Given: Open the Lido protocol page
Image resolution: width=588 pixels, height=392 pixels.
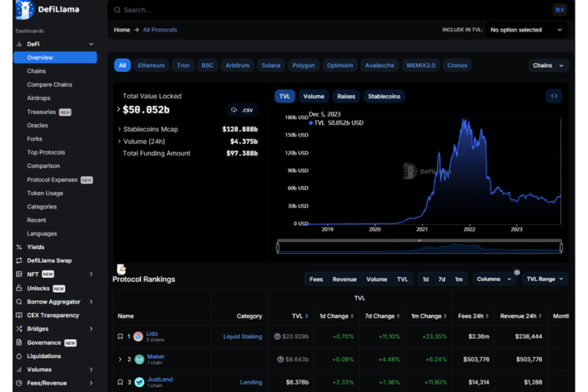Looking at the screenshot, I should [152, 333].
